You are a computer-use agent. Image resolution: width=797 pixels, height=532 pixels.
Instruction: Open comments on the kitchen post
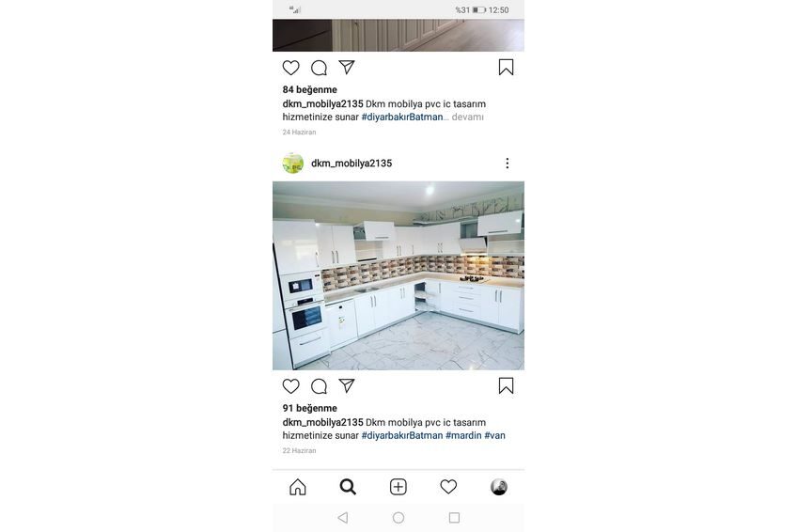pyautogui.click(x=319, y=386)
